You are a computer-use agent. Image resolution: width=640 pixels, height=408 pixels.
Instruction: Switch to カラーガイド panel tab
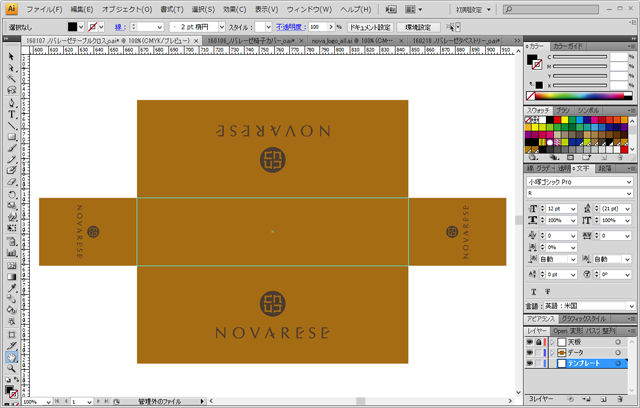(x=568, y=46)
